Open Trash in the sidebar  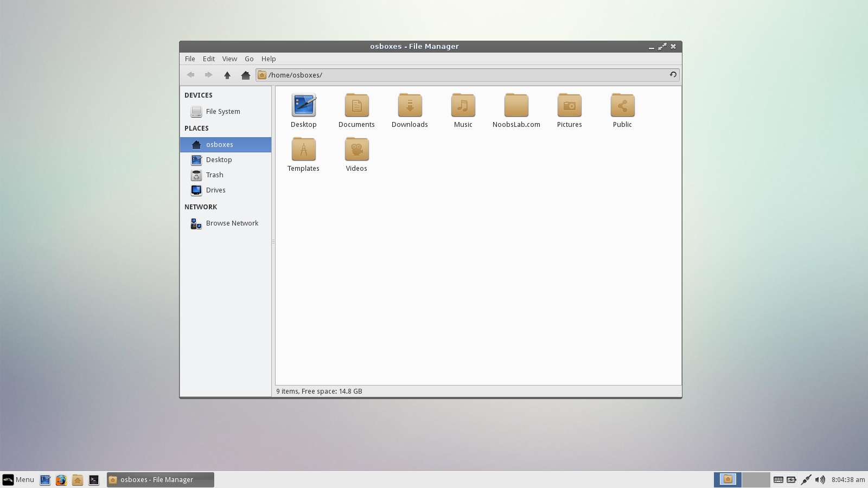point(214,175)
